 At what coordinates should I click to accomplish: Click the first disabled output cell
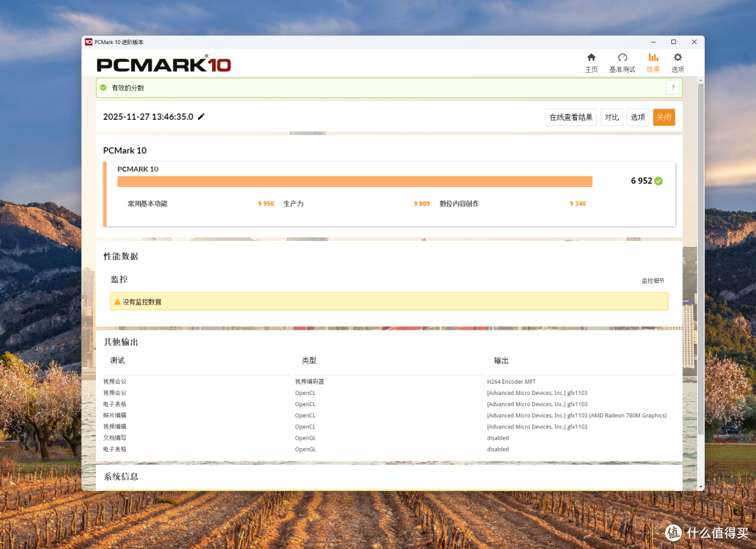pyautogui.click(x=498, y=438)
